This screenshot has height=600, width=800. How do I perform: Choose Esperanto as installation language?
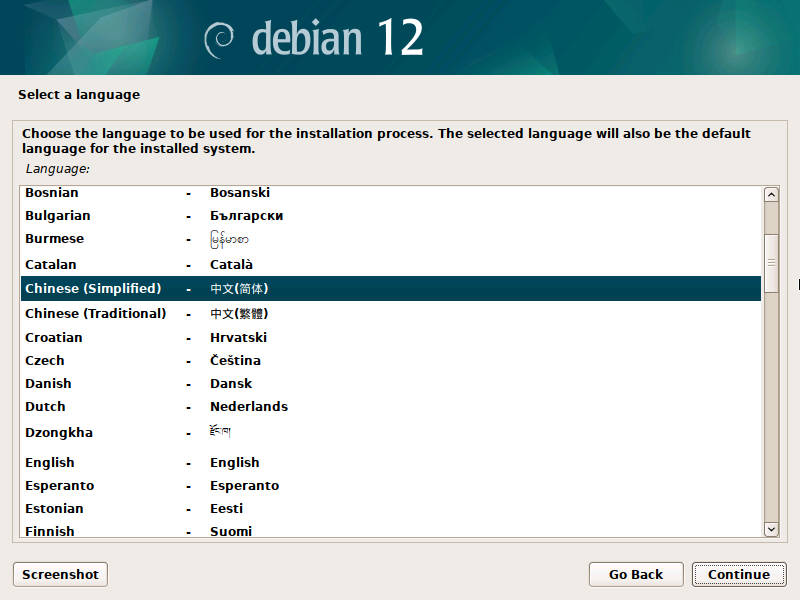(59, 485)
